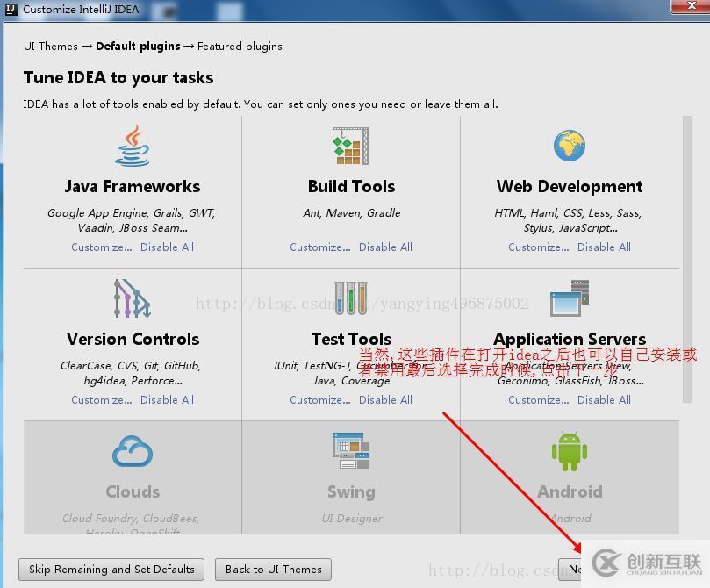Click the Android robot icon
Image resolution: width=710 pixels, height=588 pixels.
click(x=570, y=451)
